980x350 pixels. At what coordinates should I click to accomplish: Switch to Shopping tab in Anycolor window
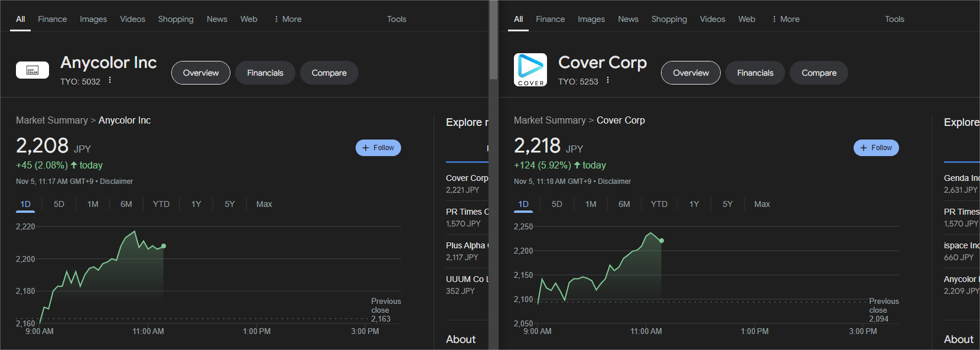[x=175, y=19]
